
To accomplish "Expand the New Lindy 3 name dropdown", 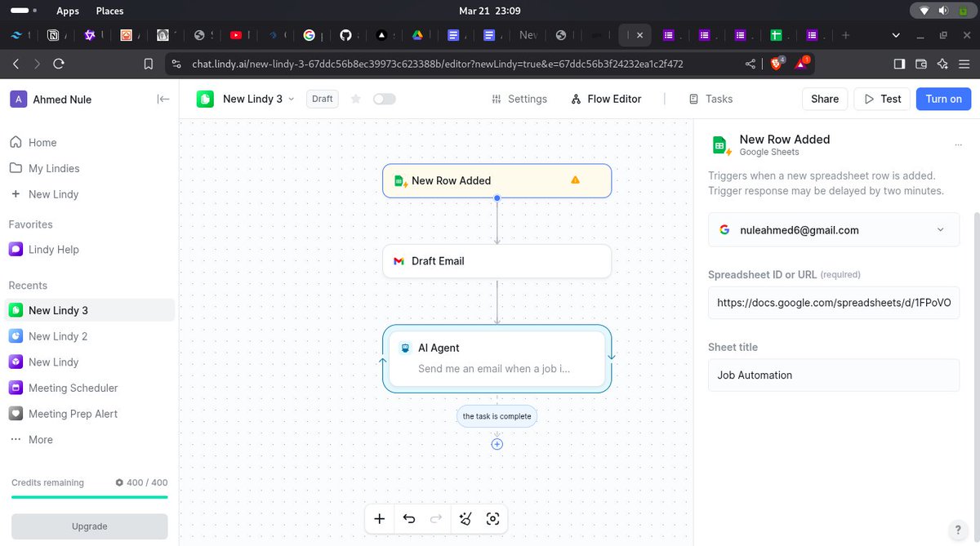I will (292, 99).
